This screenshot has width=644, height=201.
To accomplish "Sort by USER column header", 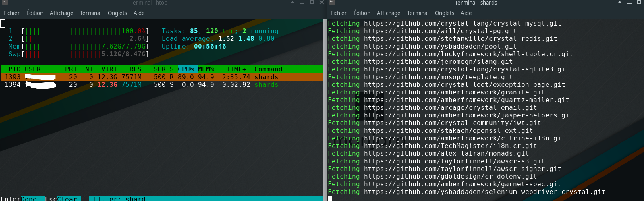I will pyautogui.click(x=33, y=69).
